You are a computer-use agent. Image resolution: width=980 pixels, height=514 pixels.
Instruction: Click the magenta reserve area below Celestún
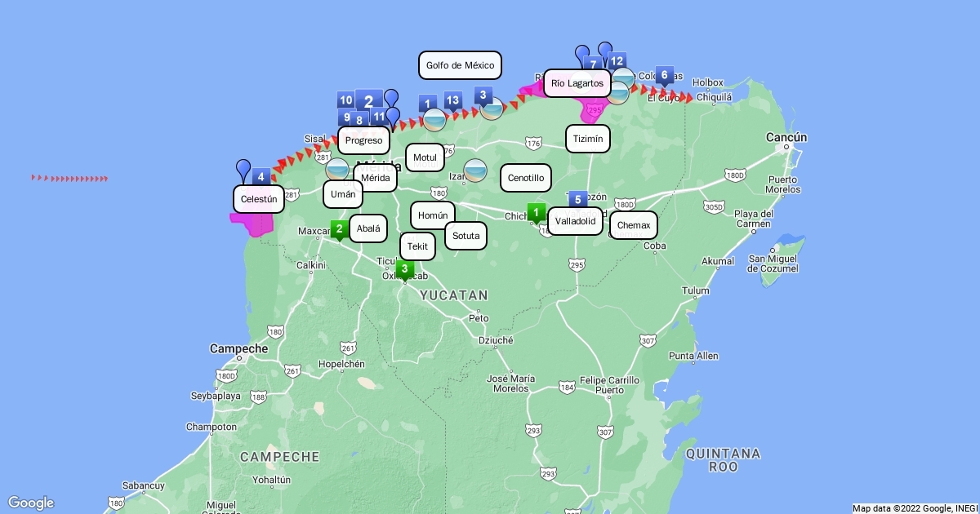tap(252, 223)
